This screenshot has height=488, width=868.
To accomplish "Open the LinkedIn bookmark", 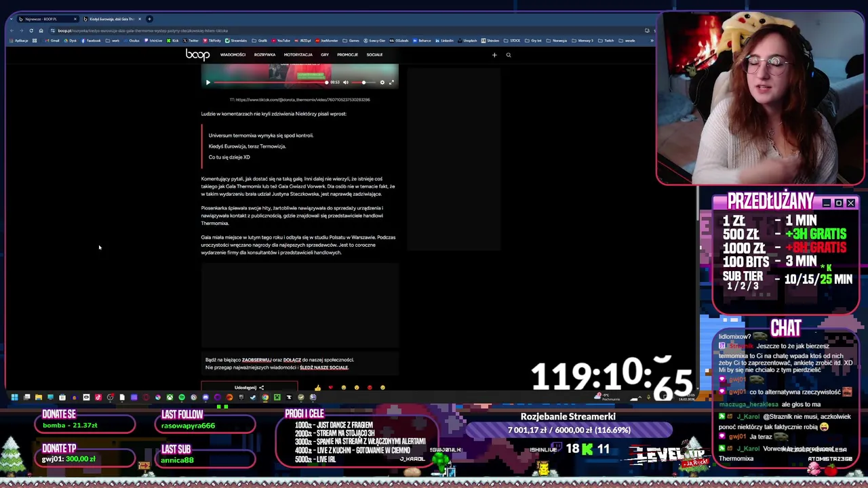I will tap(445, 41).
